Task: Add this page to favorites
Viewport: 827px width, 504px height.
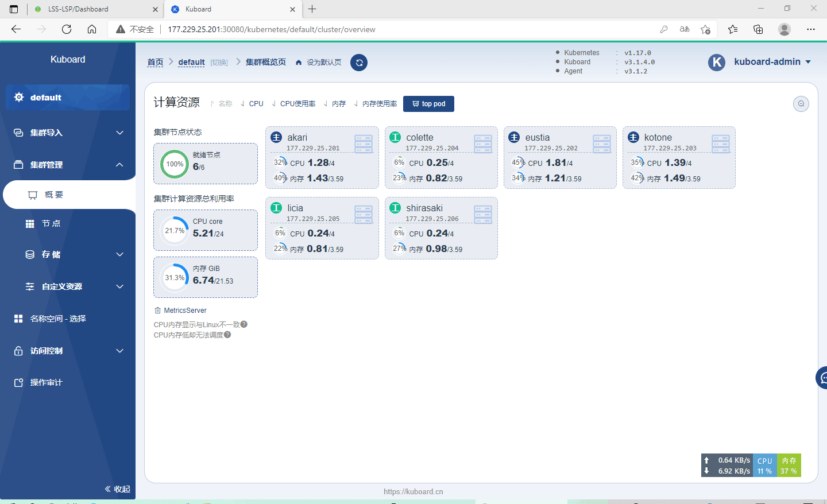Action: 706,29
